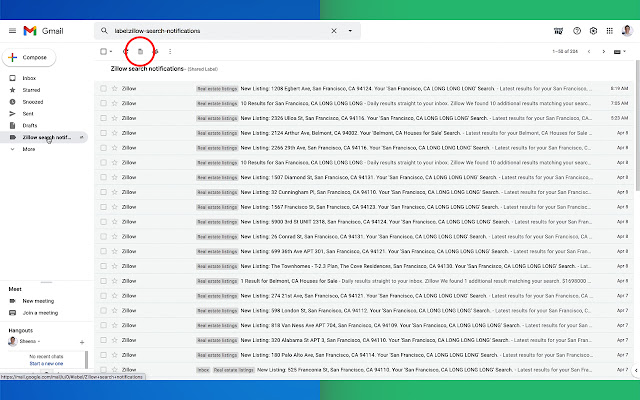Open the Gmail settings gear
The image size is (640, 400).
click(x=594, y=31)
